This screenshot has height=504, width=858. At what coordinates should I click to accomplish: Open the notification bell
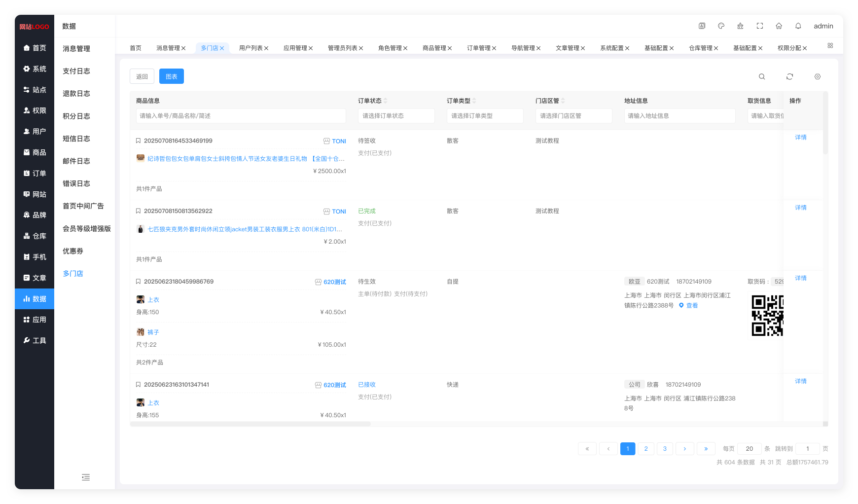click(x=798, y=26)
